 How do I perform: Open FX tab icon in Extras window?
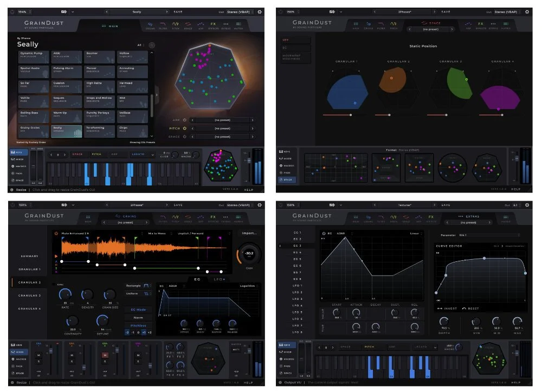pos(431,219)
